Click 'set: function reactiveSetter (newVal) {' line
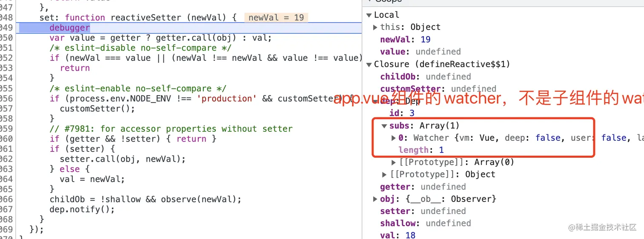The image size is (644, 239). 138,17
